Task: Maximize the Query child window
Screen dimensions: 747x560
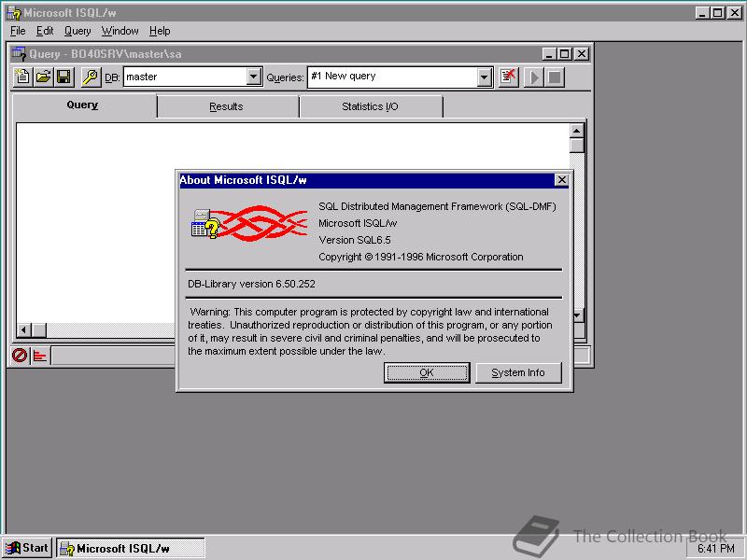Action: pos(564,54)
